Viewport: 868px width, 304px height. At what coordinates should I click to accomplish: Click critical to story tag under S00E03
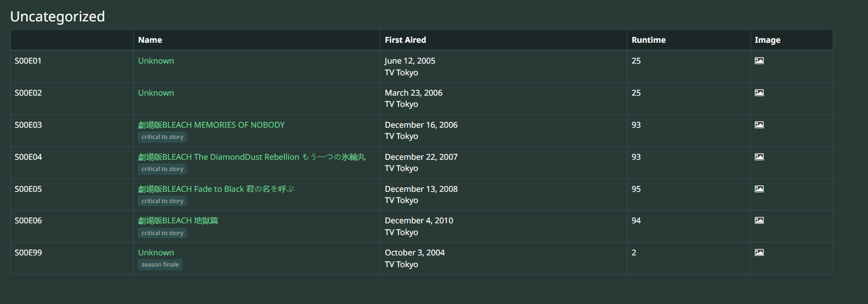point(162,137)
